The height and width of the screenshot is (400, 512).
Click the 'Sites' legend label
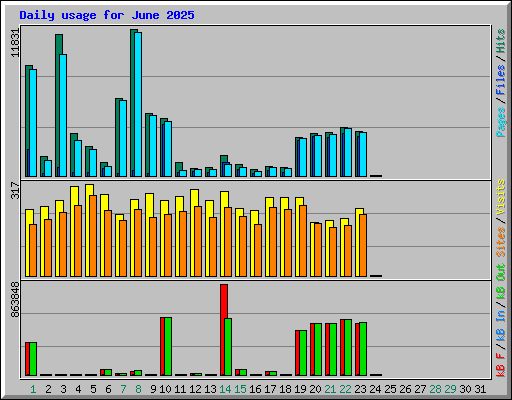point(501,242)
